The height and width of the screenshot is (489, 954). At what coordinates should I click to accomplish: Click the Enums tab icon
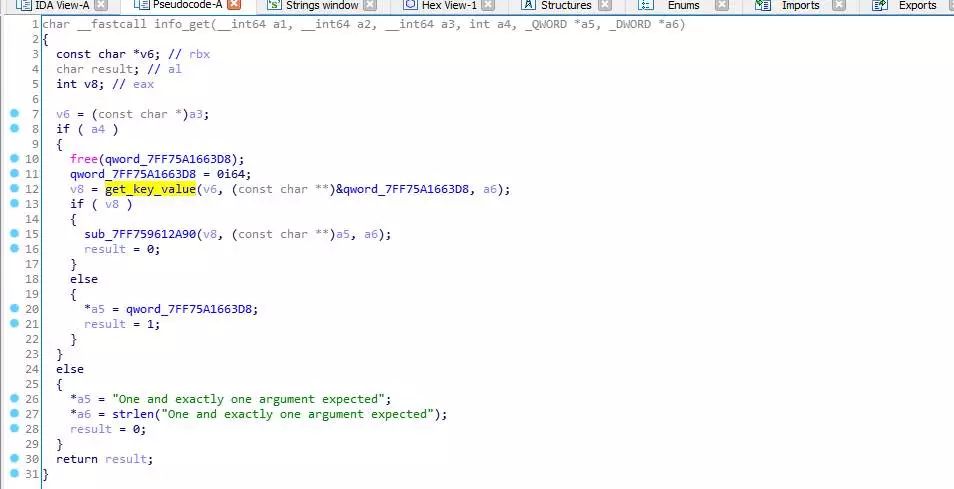pyautogui.click(x=646, y=5)
